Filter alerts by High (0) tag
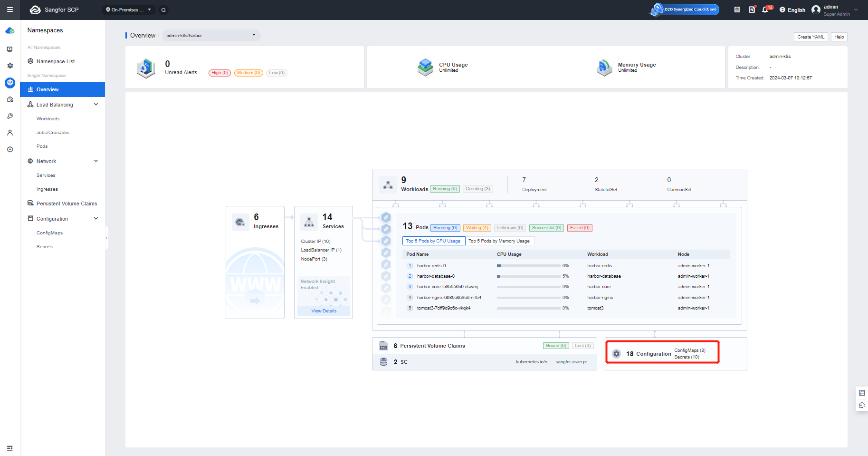 (x=219, y=73)
